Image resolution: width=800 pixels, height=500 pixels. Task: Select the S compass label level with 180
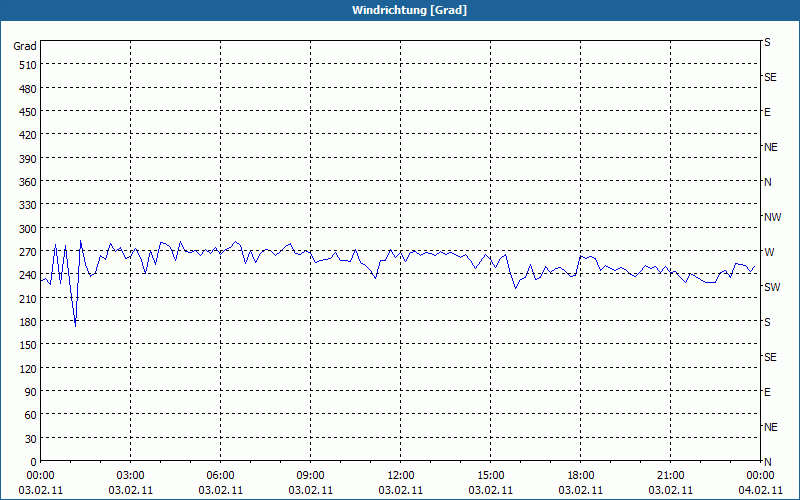(x=767, y=322)
